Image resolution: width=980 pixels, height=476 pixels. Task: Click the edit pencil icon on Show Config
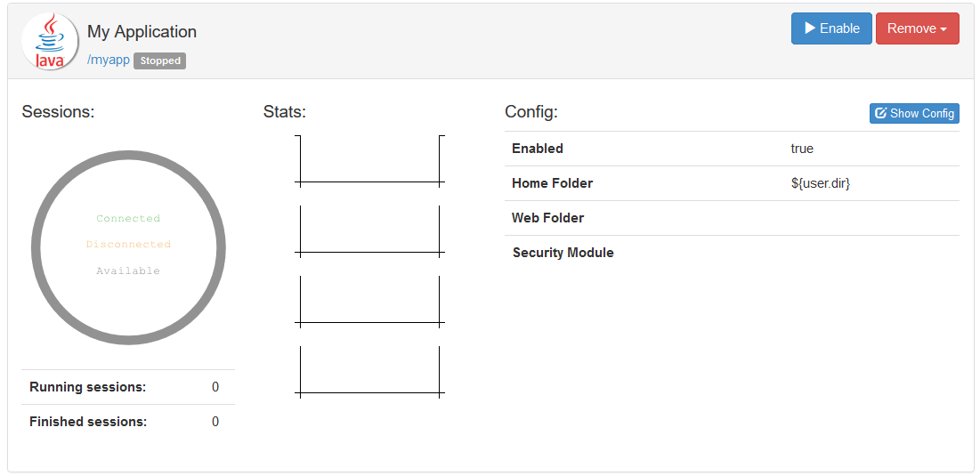tap(881, 113)
